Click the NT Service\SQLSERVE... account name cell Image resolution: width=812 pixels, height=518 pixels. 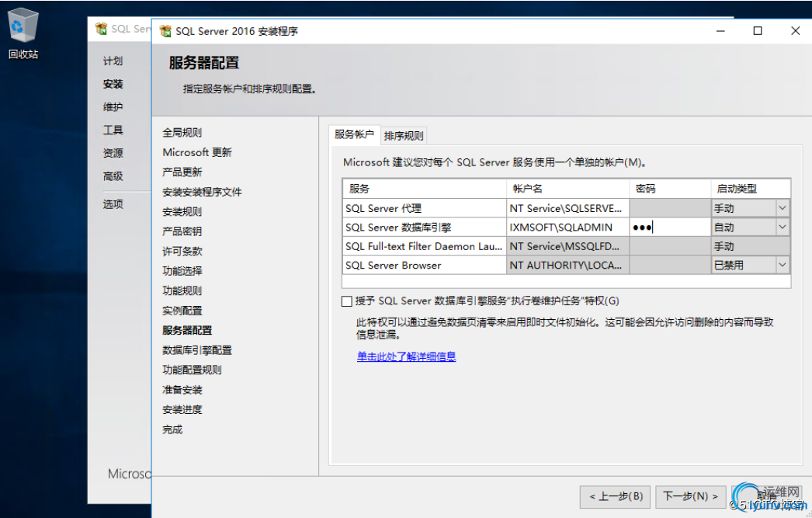pos(567,208)
